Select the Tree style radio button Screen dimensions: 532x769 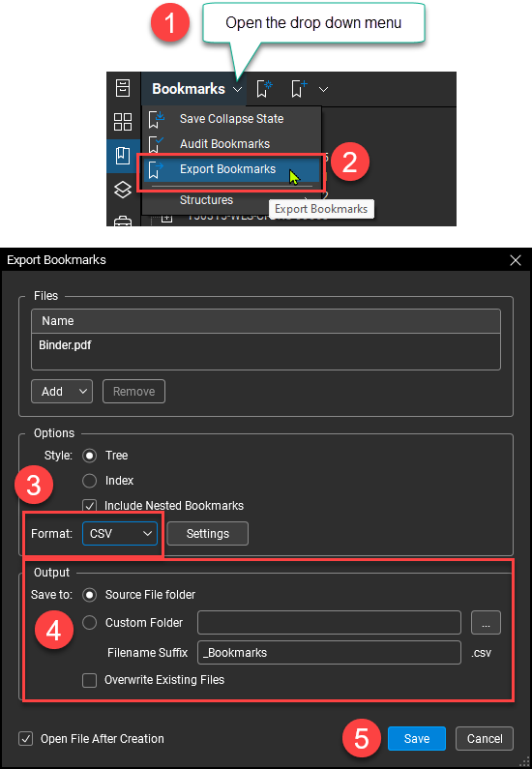point(89,456)
